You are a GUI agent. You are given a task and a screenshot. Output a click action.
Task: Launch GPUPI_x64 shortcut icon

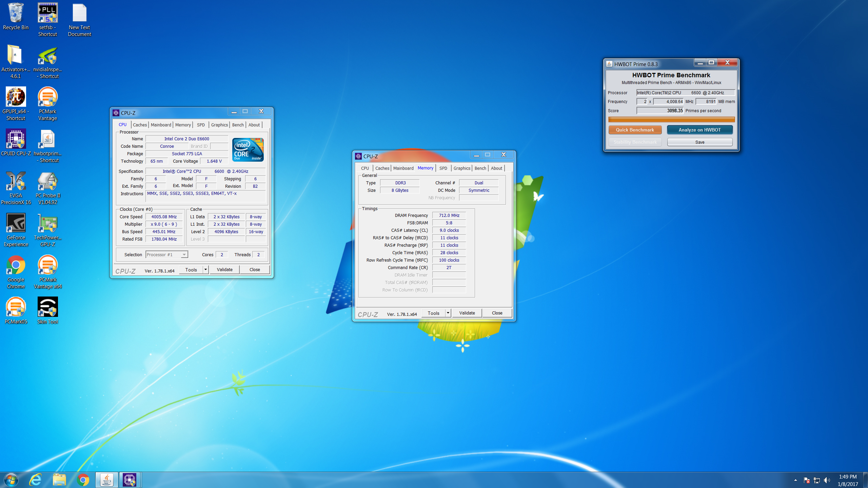tap(16, 104)
